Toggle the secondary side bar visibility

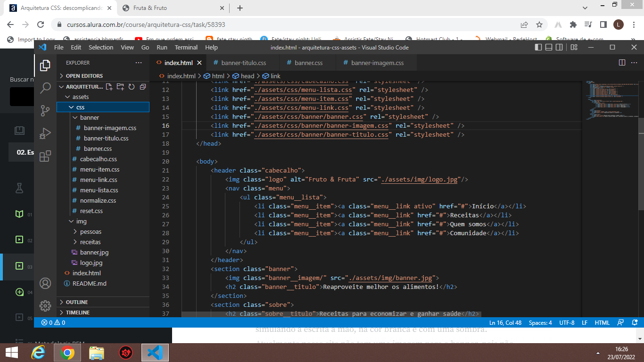pos(559,47)
